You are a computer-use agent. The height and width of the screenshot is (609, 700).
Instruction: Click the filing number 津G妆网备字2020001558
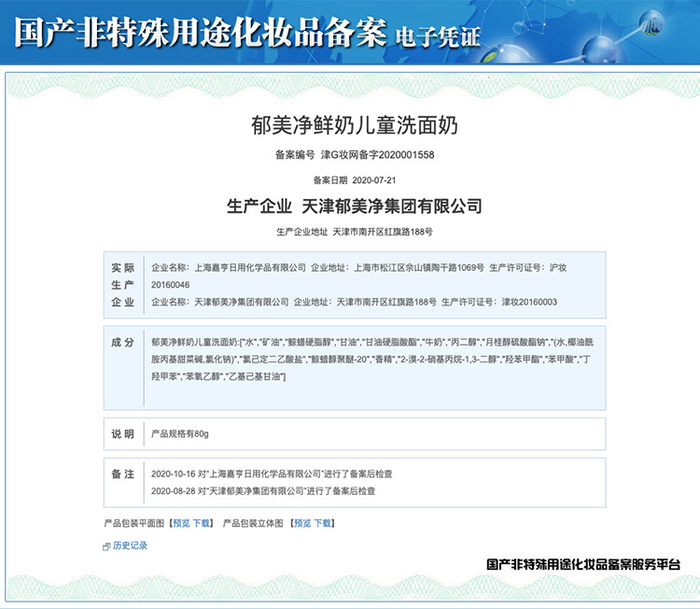pyautogui.click(x=378, y=155)
